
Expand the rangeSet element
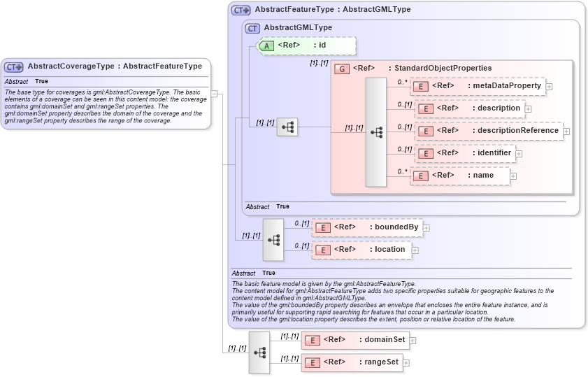[x=406, y=363]
